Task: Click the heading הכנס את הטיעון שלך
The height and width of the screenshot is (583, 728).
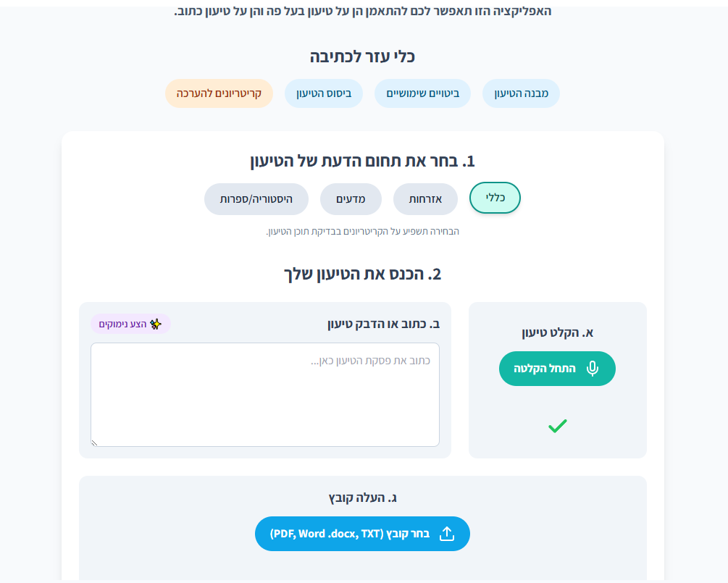Action: pyautogui.click(x=362, y=274)
